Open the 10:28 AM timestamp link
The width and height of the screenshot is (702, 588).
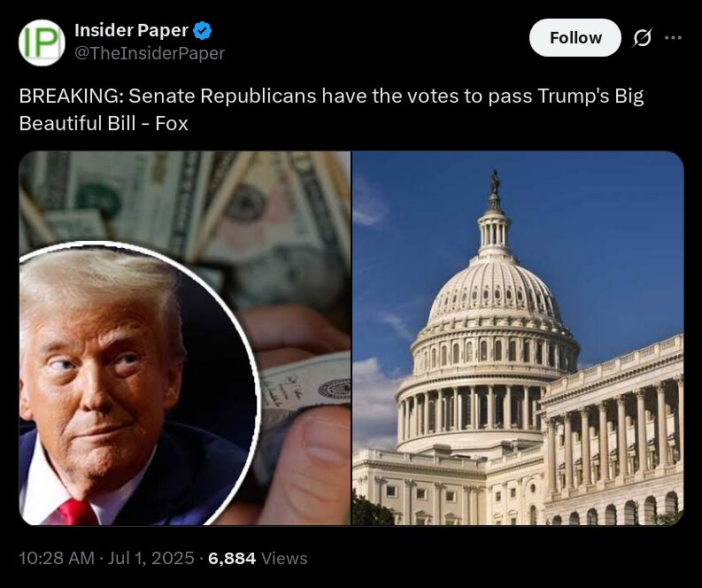coord(57,558)
